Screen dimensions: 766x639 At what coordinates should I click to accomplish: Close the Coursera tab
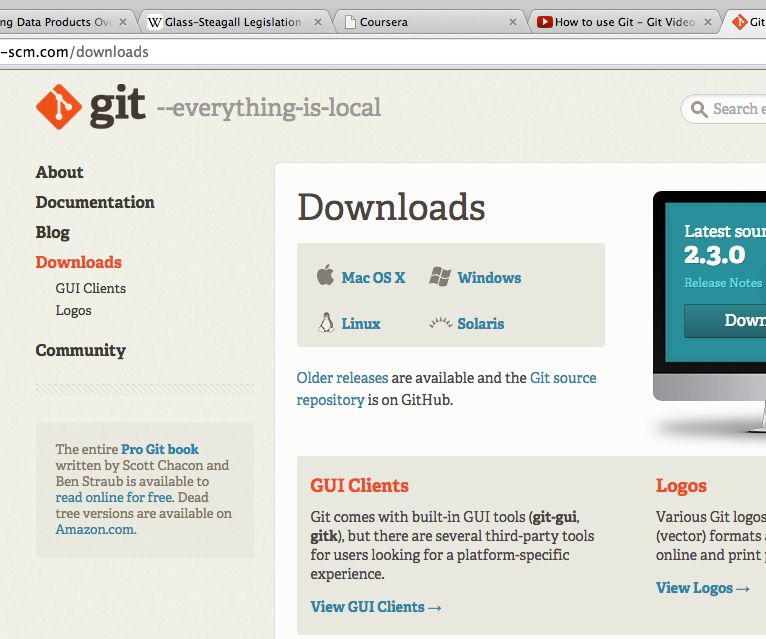click(513, 22)
